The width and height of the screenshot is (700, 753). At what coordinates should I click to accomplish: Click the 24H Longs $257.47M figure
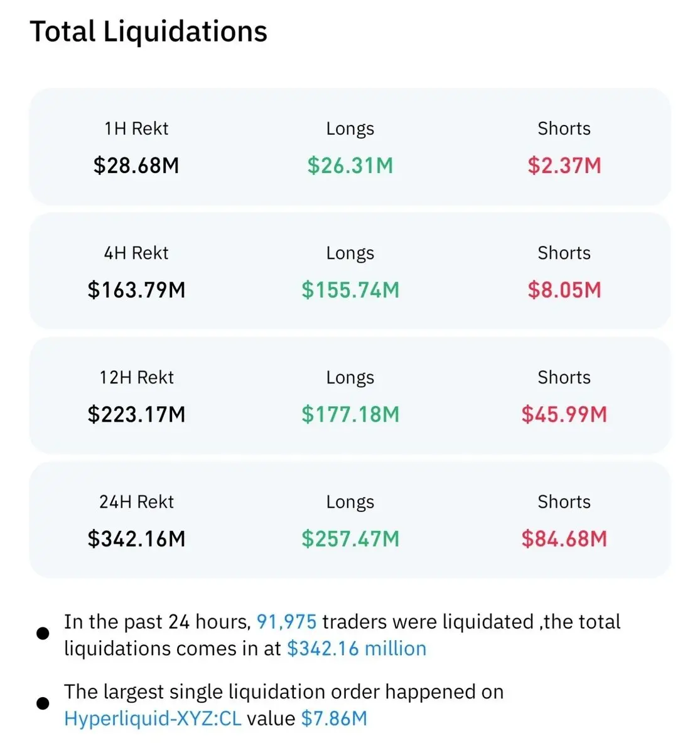click(x=350, y=538)
